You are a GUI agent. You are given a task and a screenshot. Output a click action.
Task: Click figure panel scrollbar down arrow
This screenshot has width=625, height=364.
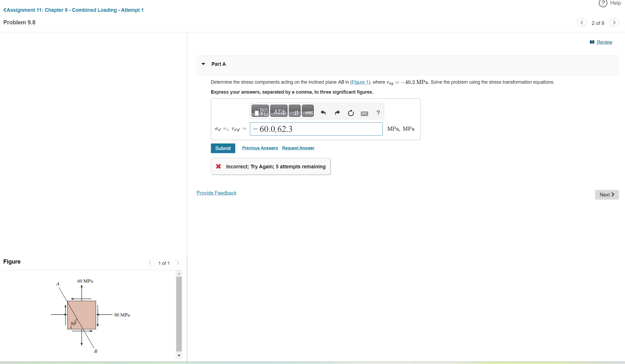(x=179, y=356)
